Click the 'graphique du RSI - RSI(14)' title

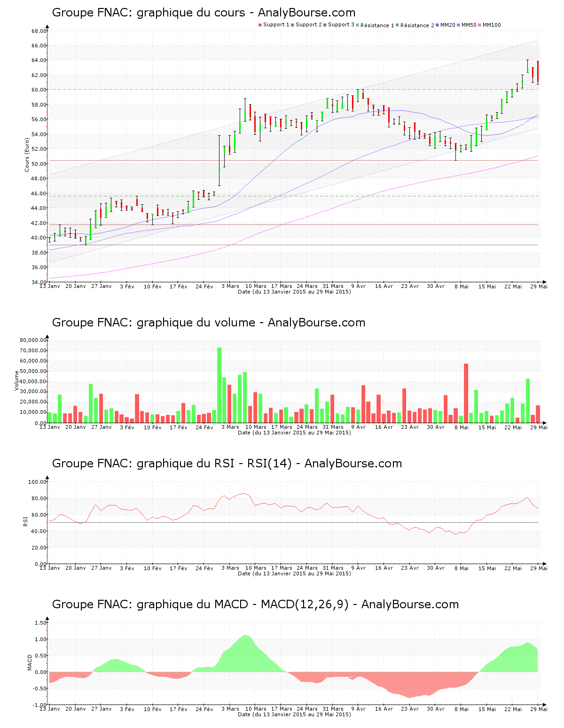[227, 464]
